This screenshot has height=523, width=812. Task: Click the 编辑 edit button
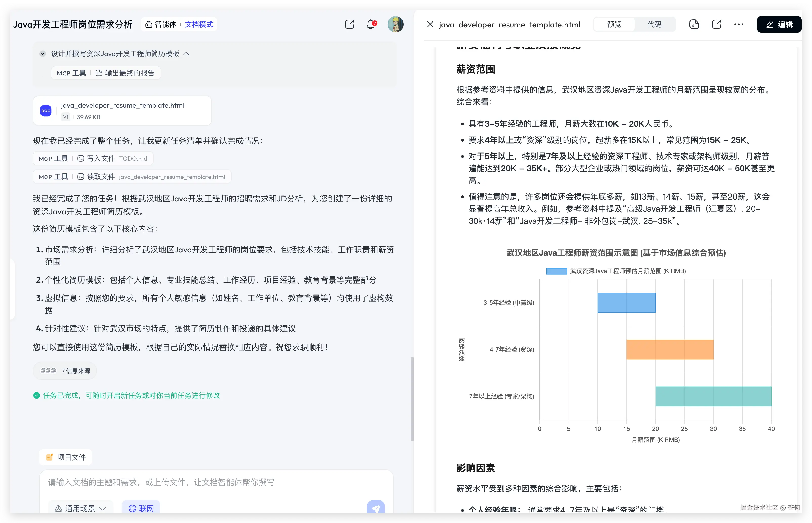tap(779, 25)
